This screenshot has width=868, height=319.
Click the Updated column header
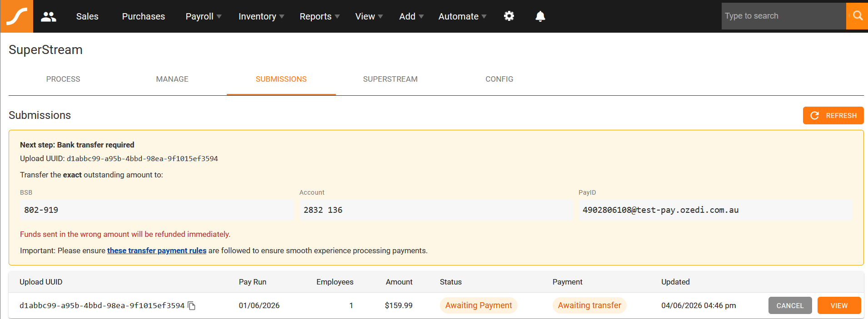point(676,282)
